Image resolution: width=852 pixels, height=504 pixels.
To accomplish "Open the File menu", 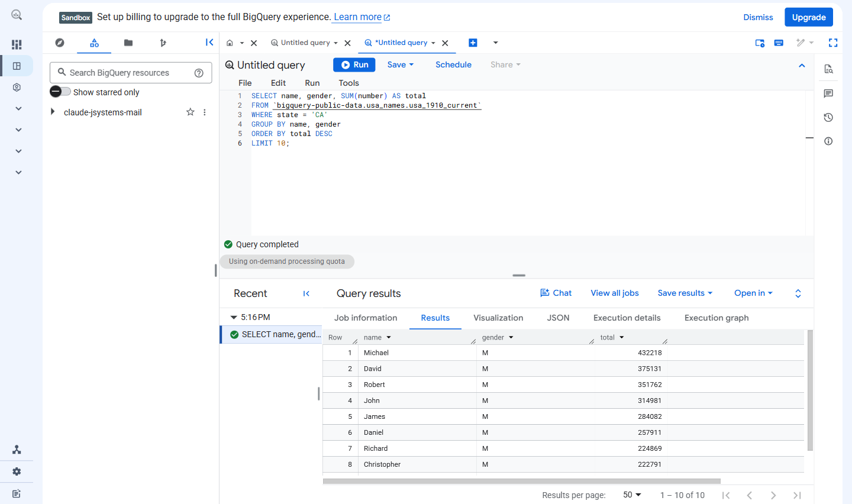I will (x=245, y=83).
